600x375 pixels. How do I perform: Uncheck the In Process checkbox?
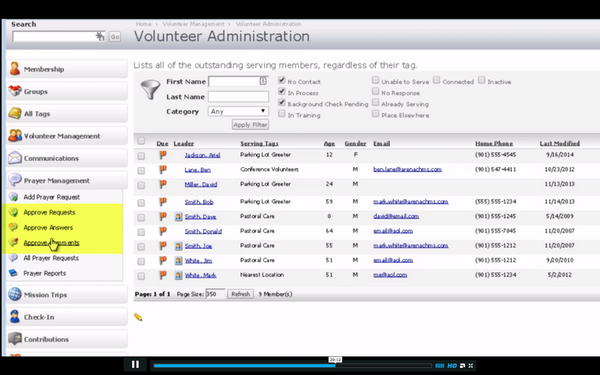pos(282,91)
